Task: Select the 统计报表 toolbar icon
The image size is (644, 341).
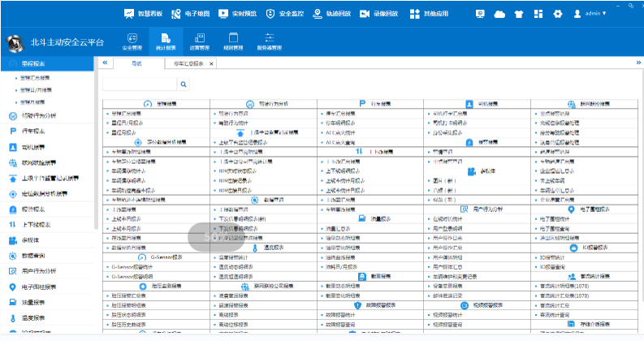Action: tap(165, 41)
